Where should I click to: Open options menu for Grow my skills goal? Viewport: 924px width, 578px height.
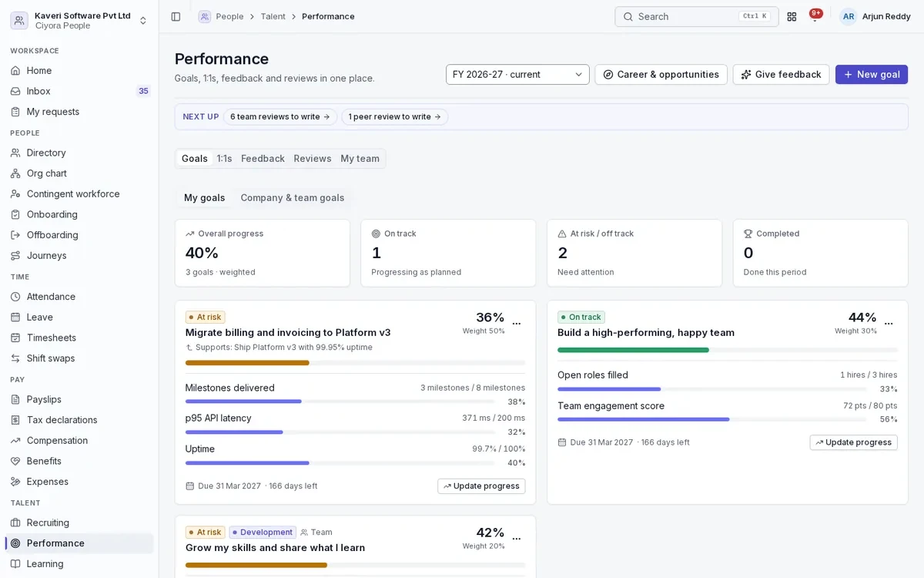click(517, 539)
